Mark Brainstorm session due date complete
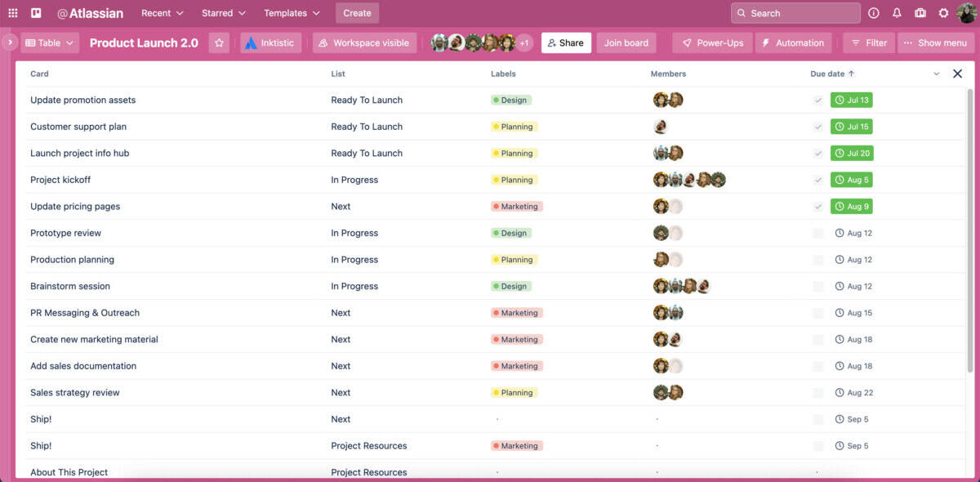Image resolution: width=980 pixels, height=482 pixels. point(818,287)
